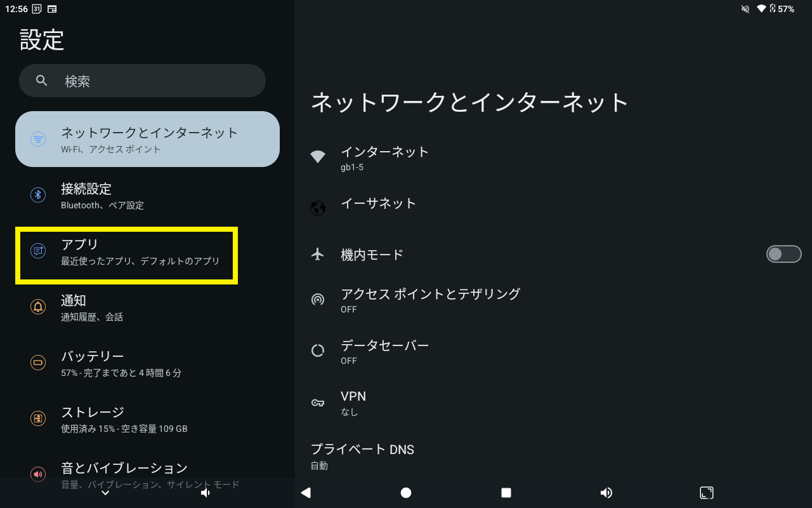
Task: Click the 検索 search field
Action: coord(152,81)
